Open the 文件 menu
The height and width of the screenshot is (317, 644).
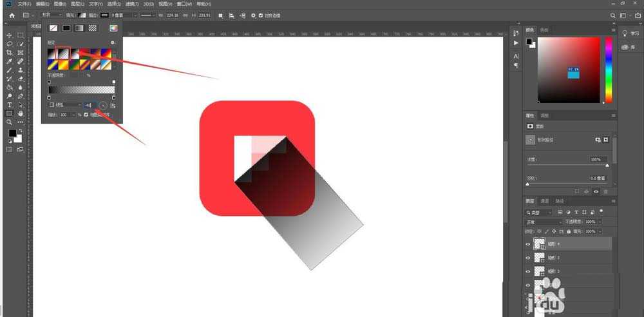point(24,4)
